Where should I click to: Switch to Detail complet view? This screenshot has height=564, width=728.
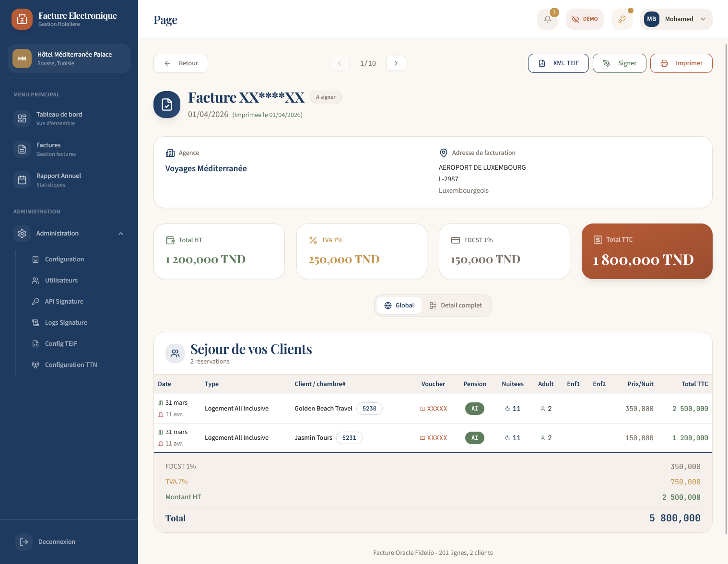(x=456, y=305)
